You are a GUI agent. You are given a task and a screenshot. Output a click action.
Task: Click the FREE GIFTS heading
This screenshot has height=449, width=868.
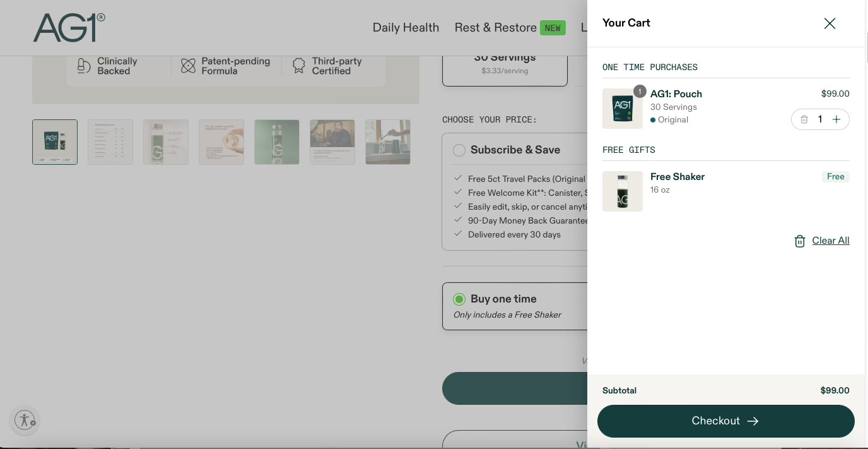[629, 150]
